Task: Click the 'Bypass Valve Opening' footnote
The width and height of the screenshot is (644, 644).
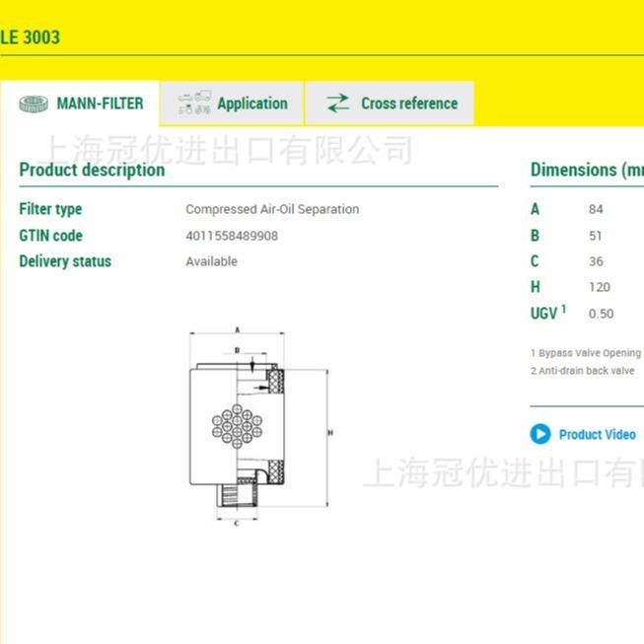Action: [588, 353]
